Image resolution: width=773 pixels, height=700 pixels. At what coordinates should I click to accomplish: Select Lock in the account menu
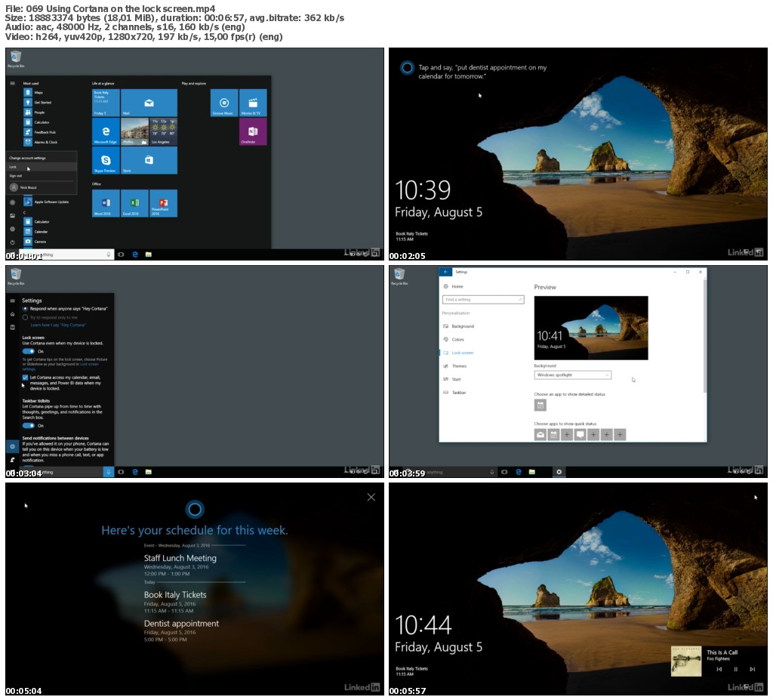42,167
